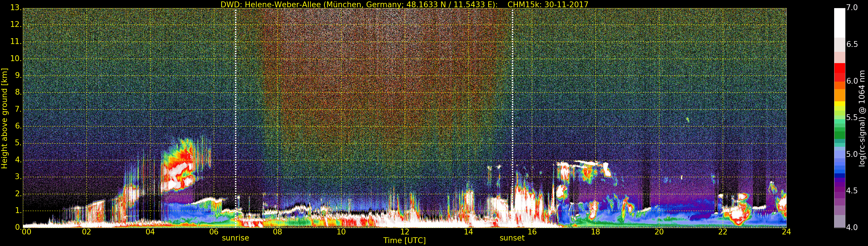Click the time-axis tick label '14'
Screen dimensions: 868x246
pyautogui.click(x=468, y=232)
